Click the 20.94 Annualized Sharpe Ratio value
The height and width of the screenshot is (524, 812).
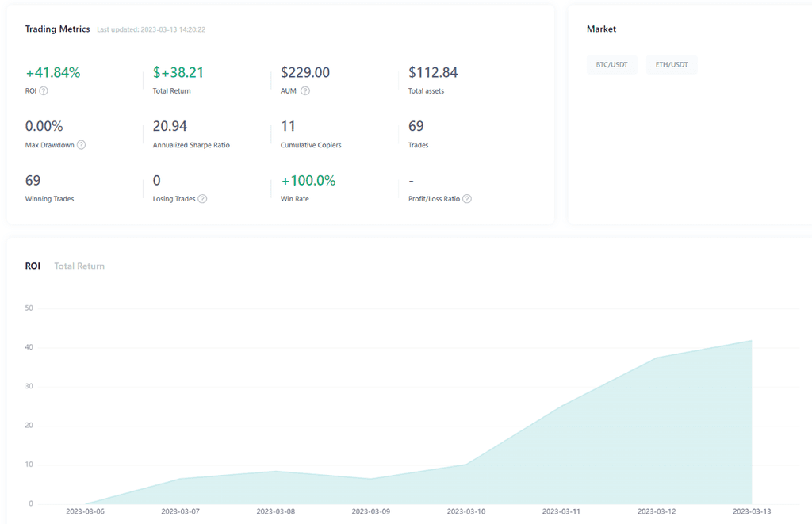coord(170,126)
